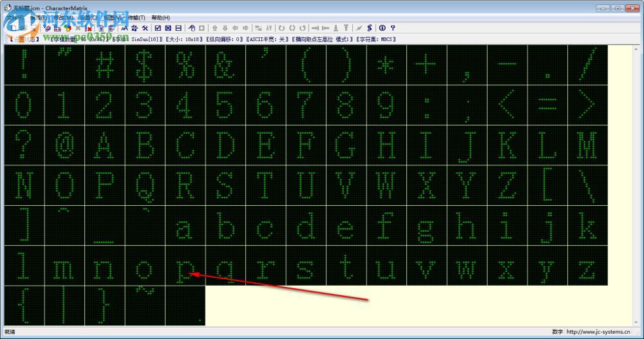Select the lowercase 'a' character cell
The width and height of the screenshot is (644, 339).
[x=185, y=226]
